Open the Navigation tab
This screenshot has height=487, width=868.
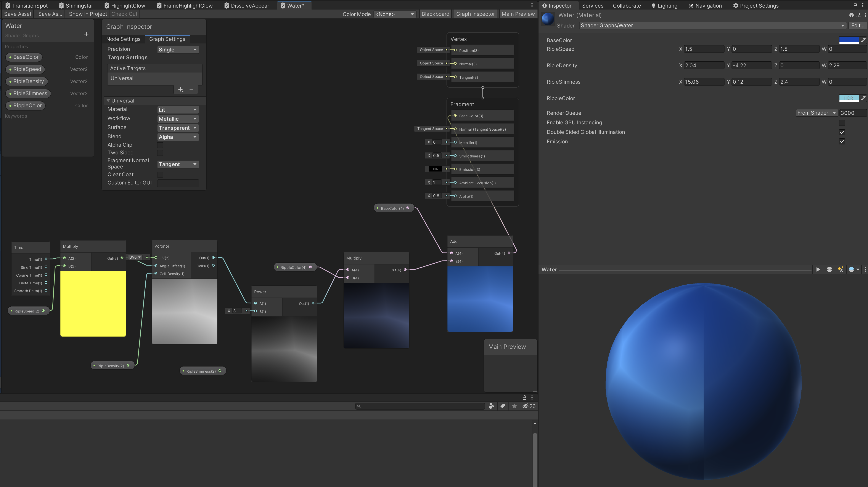(705, 5)
